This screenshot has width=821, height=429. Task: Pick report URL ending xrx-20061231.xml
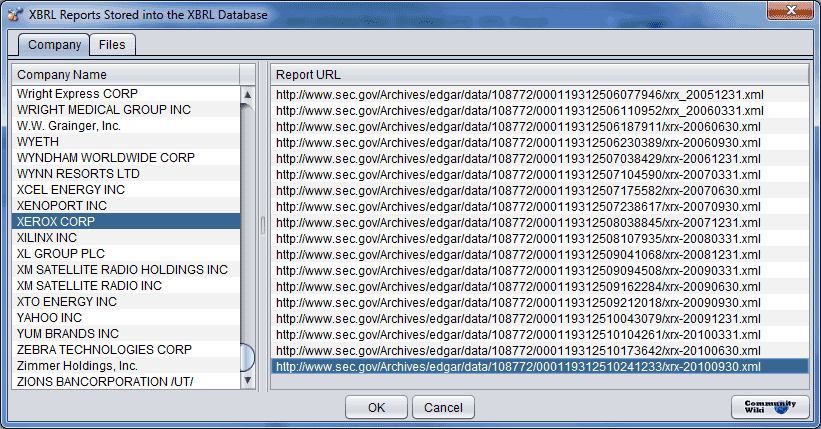tap(540, 159)
